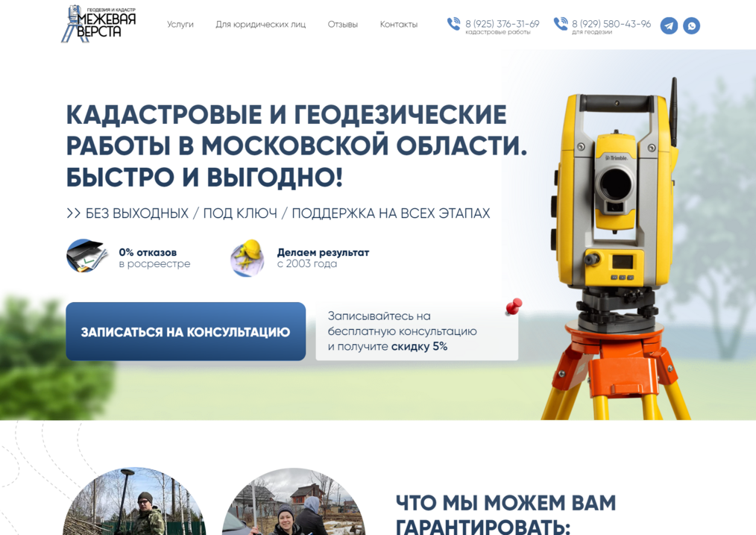Click the Trimble total station image
This screenshot has width=756, height=535.
(616, 248)
